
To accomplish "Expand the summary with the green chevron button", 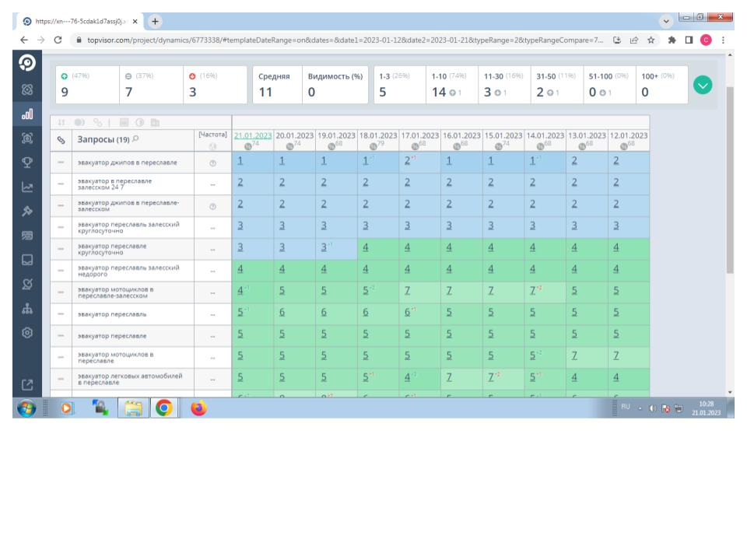I will [703, 86].
